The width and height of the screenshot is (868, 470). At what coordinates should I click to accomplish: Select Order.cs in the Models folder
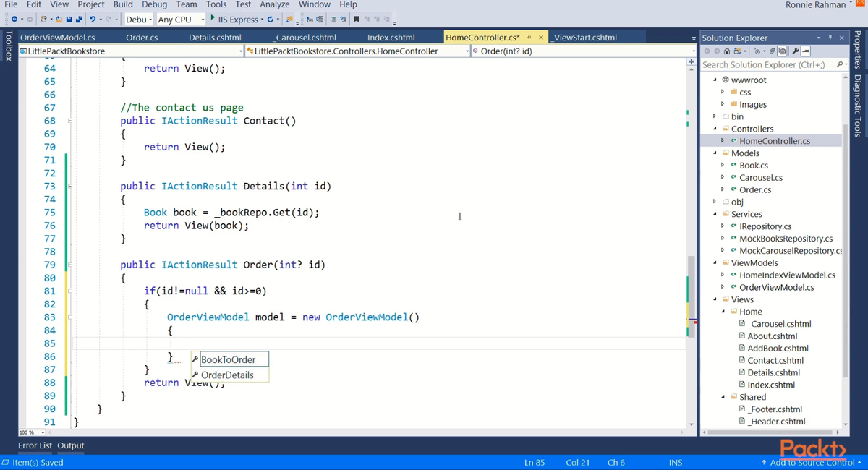(x=755, y=189)
